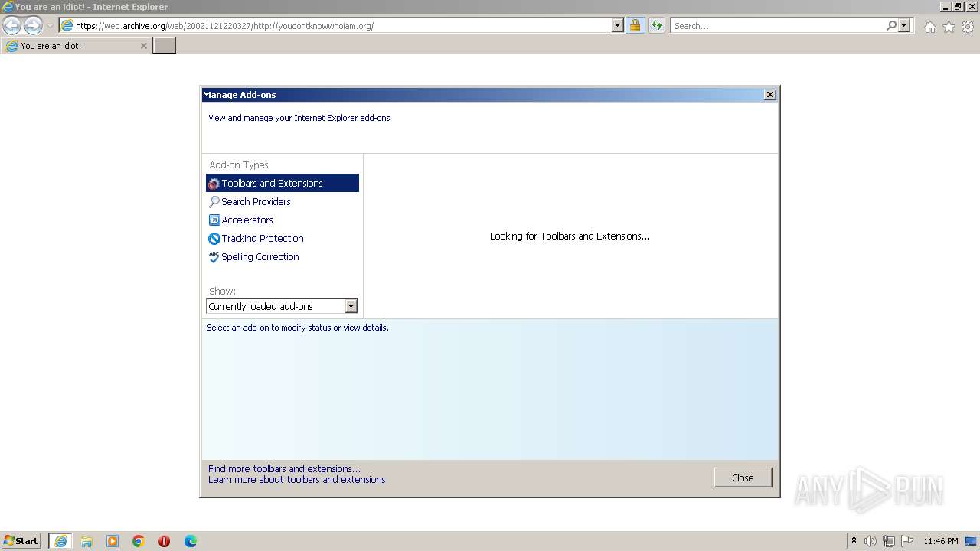Screen dimensions: 980x551
Task: Click the Windows Start button
Action: click(21, 540)
